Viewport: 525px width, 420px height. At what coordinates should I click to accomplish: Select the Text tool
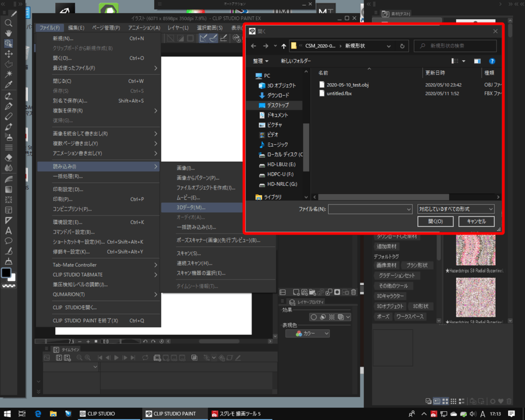coord(9,230)
